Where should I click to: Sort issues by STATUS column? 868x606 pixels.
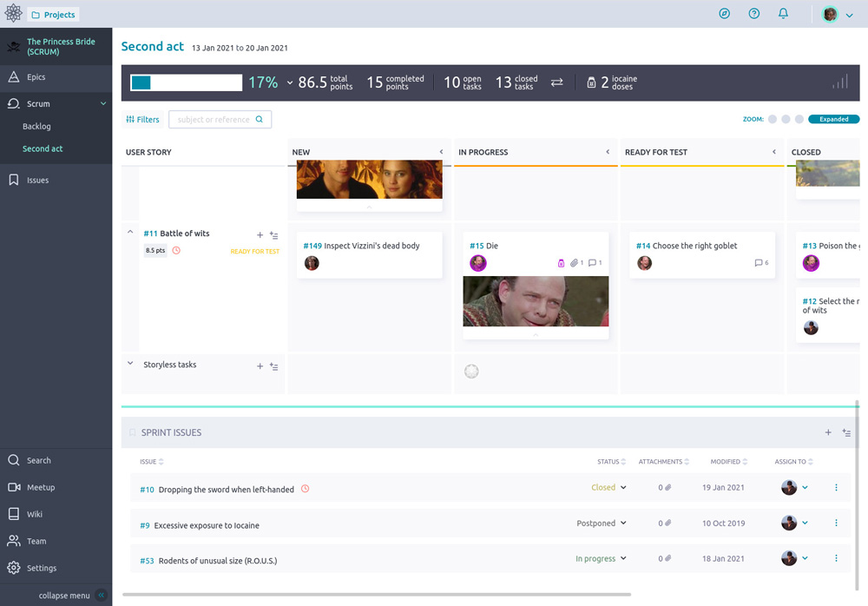(x=611, y=461)
